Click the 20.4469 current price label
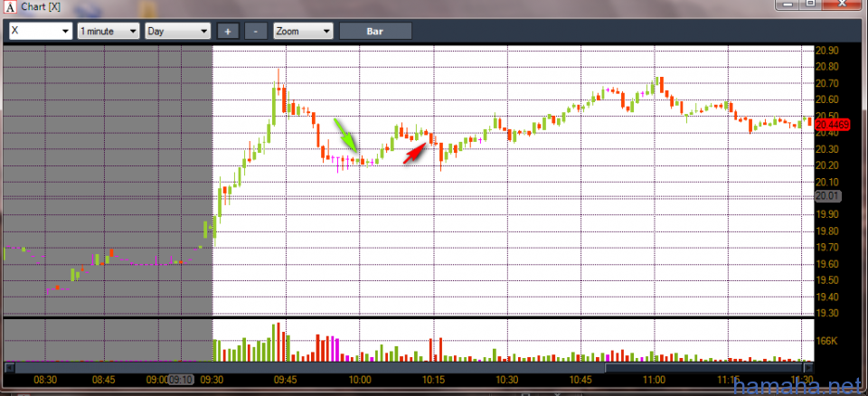868x396 pixels. [x=833, y=125]
